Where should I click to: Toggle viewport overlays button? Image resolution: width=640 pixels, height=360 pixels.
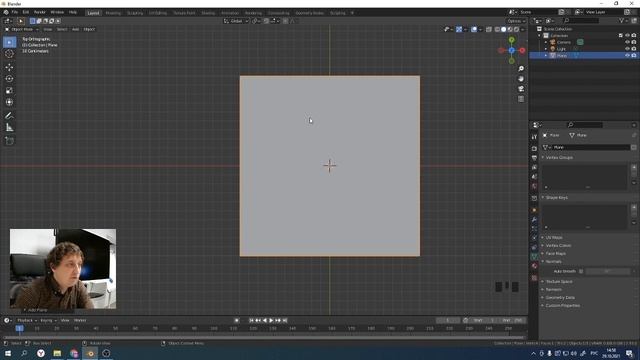click(474, 29)
